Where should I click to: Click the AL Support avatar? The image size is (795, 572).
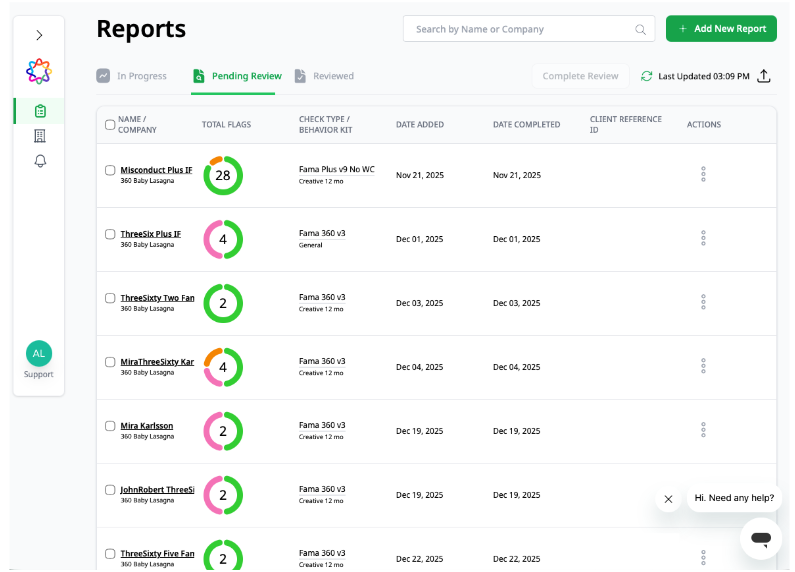coord(39,353)
